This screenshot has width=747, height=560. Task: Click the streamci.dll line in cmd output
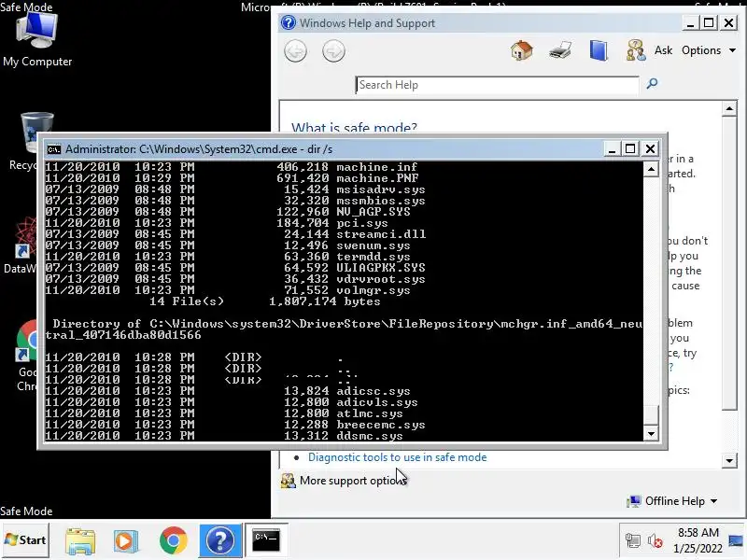(x=235, y=234)
